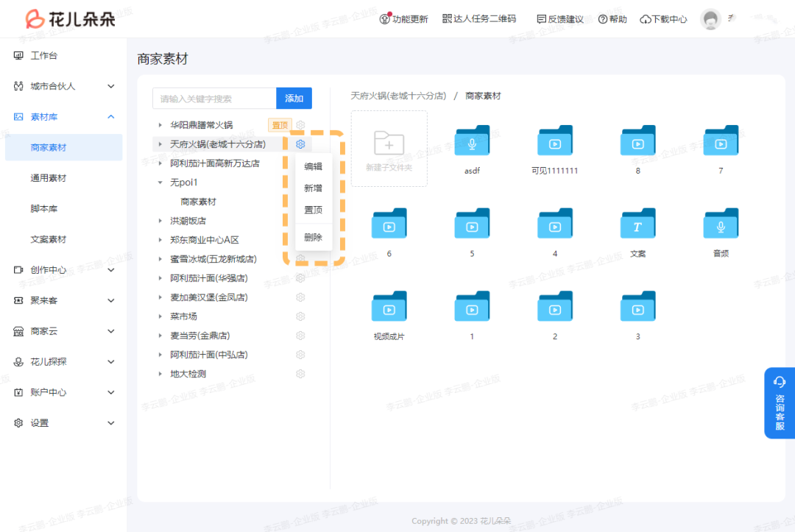Click gear icon for 阿利茄汁面(华强店)
The image size is (795, 532).
point(300,278)
